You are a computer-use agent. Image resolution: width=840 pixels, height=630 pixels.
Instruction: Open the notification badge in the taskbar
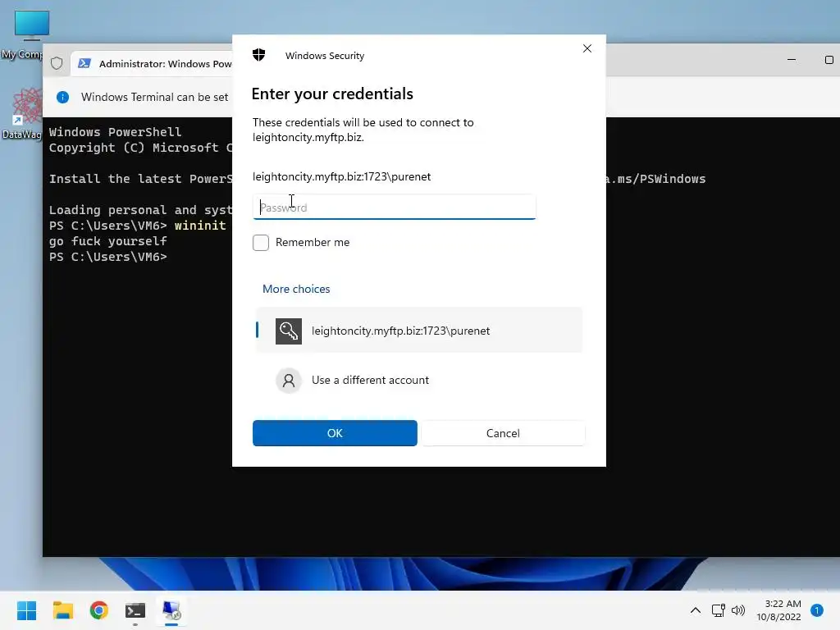(817, 610)
